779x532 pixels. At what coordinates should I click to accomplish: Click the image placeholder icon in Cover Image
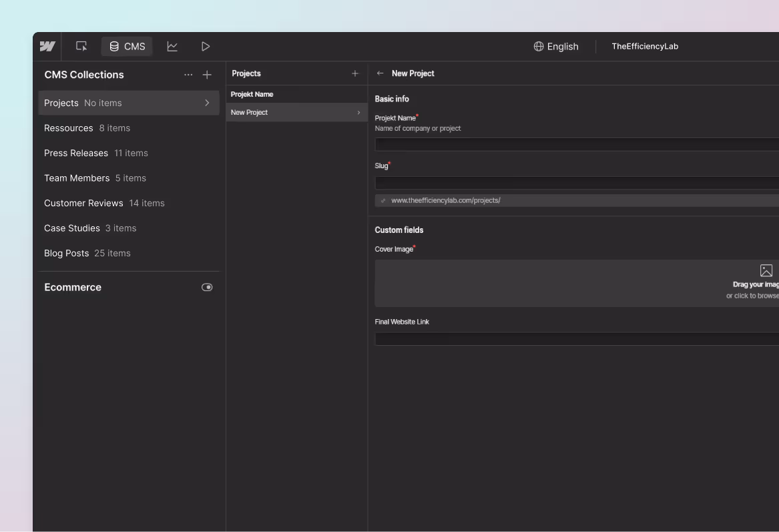point(766,270)
